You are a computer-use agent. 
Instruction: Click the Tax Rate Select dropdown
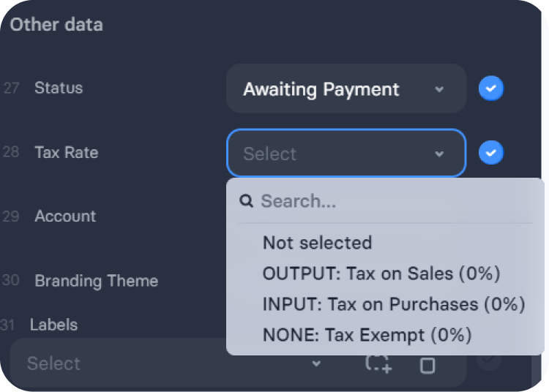coord(346,153)
